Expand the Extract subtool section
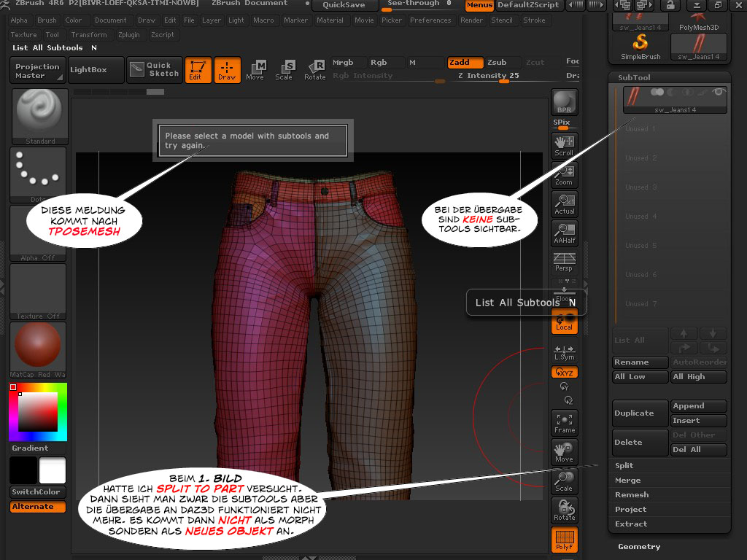 [631, 524]
